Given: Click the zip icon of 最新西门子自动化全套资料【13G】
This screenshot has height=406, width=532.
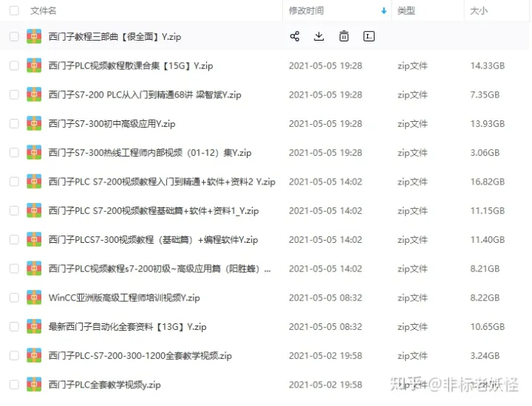Looking at the screenshot, I should [x=34, y=327].
